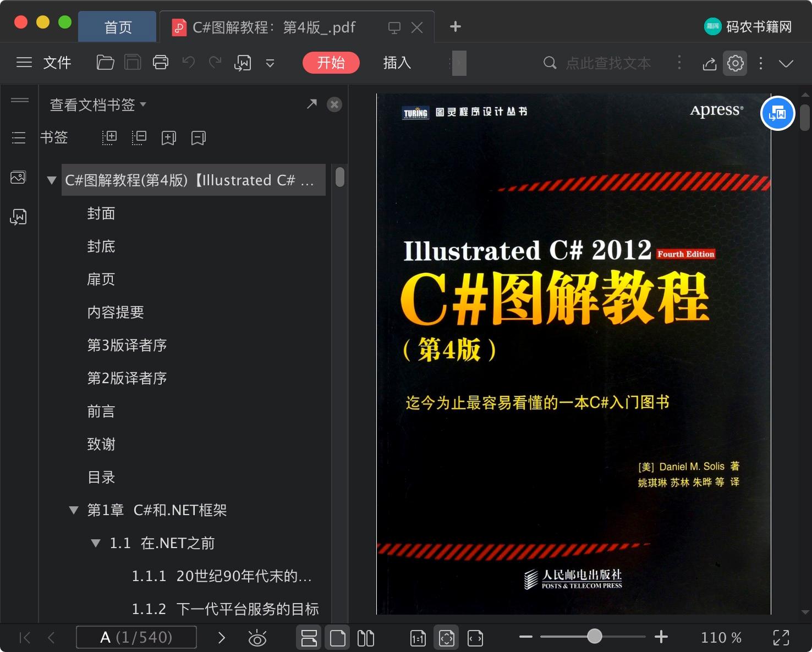Open the 文件 menu

point(57,63)
